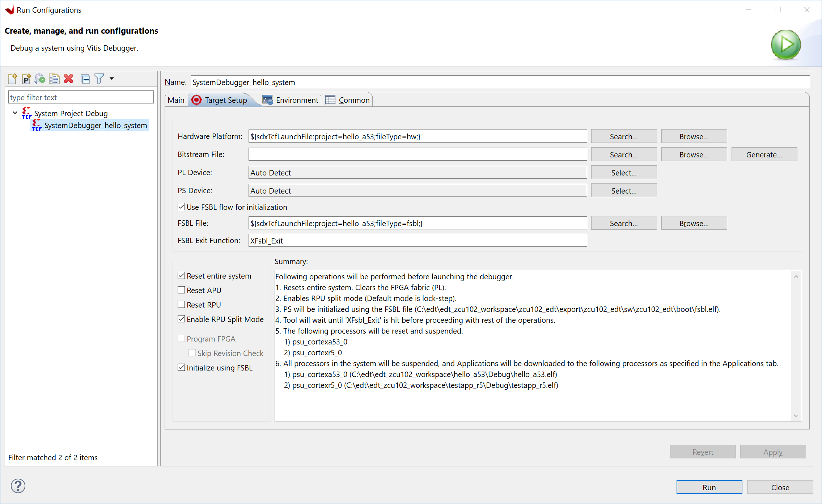Click the Program FPGA checkbox
The width and height of the screenshot is (822, 504).
181,338
